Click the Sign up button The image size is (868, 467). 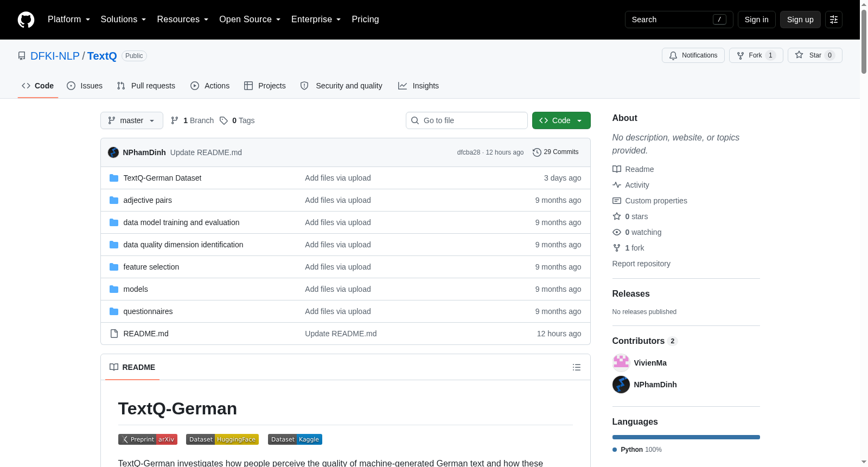pyautogui.click(x=800, y=20)
